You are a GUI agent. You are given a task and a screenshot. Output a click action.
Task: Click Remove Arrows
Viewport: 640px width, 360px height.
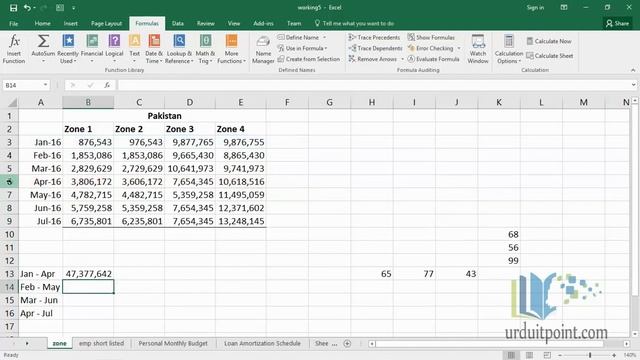pyautogui.click(x=373, y=59)
